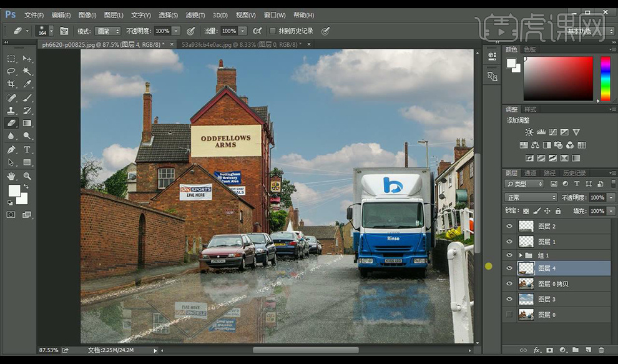Create a new layer

[x=589, y=350]
